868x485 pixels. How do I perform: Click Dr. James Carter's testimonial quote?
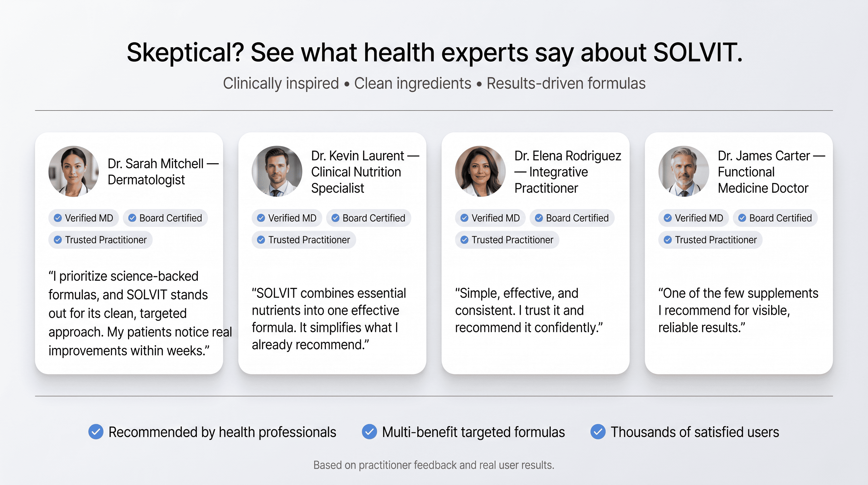[738, 310]
